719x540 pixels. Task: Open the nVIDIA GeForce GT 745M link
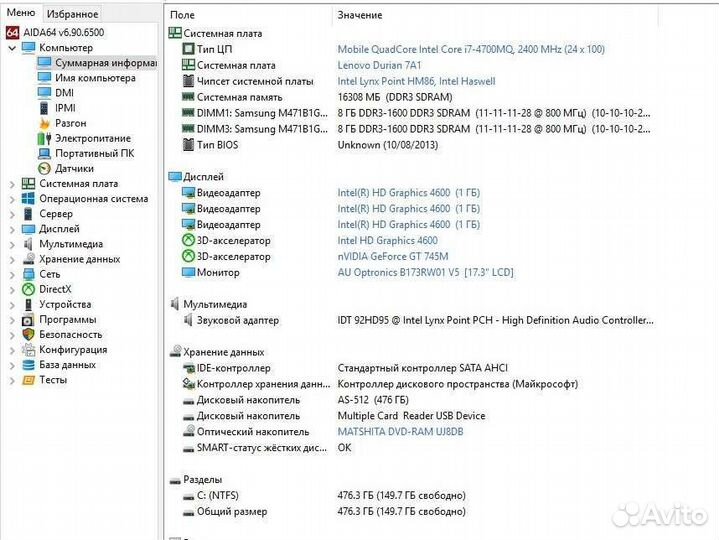pyautogui.click(x=393, y=256)
